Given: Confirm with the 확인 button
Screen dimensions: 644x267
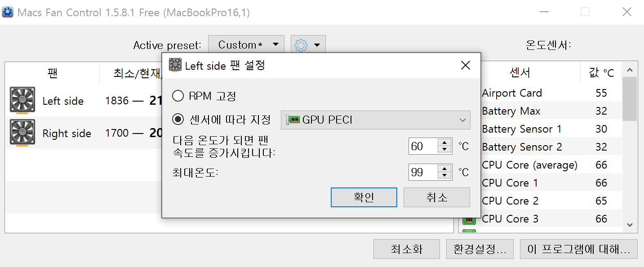Looking at the screenshot, I should [x=364, y=197].
